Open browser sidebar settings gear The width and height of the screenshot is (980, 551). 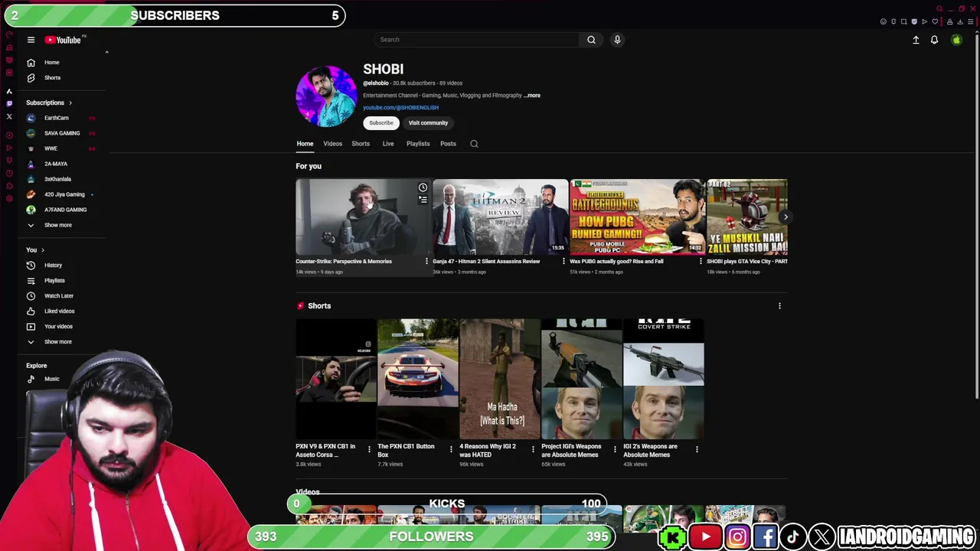(x=9, y=198)
